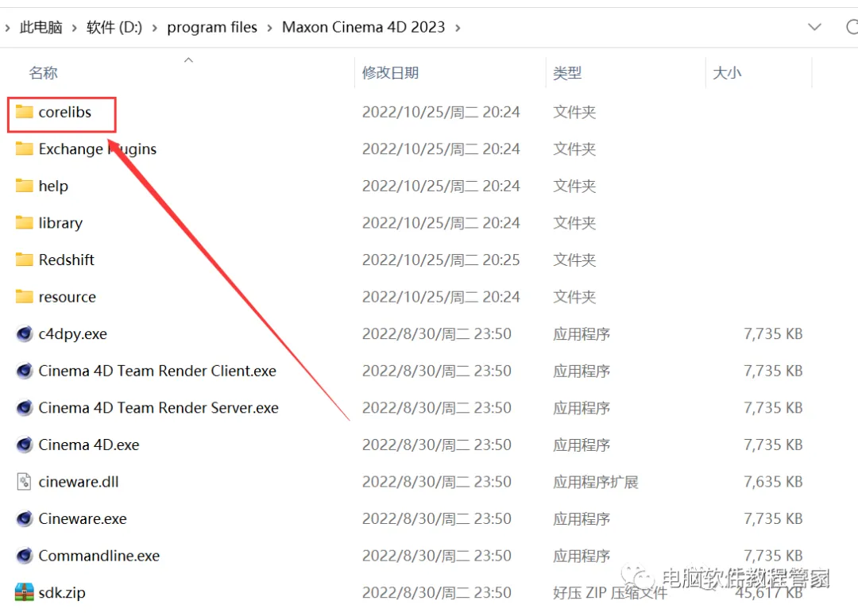Select the Exchange Plugins folder name
The image size is (858, 616).
98,148
